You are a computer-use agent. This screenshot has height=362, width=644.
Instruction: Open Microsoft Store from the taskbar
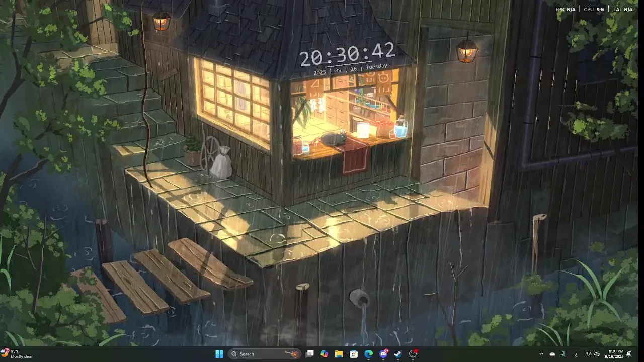point(354,354)
